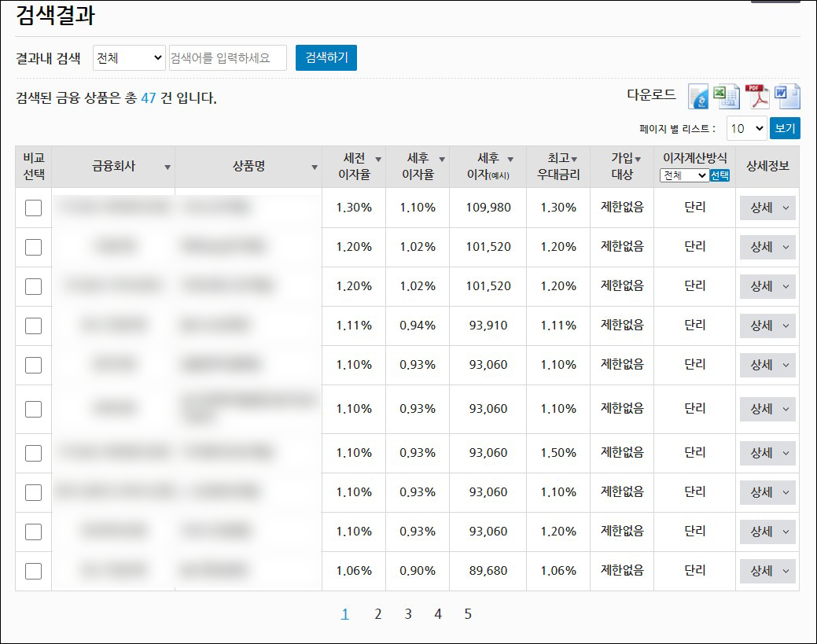Download results as PDF file icon

click(757, 97)
